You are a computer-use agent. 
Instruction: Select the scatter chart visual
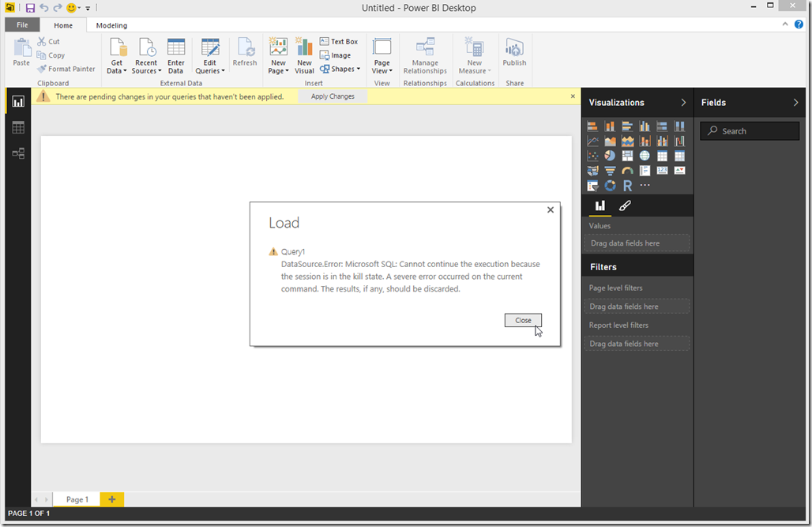click(x=592, y=156)
